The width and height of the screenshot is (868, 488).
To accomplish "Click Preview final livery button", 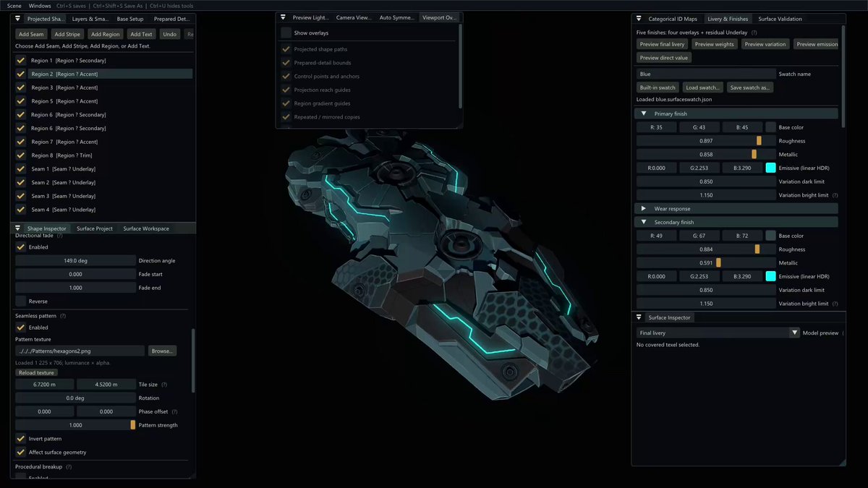I will pyautogui.click(x=662, y=44).
